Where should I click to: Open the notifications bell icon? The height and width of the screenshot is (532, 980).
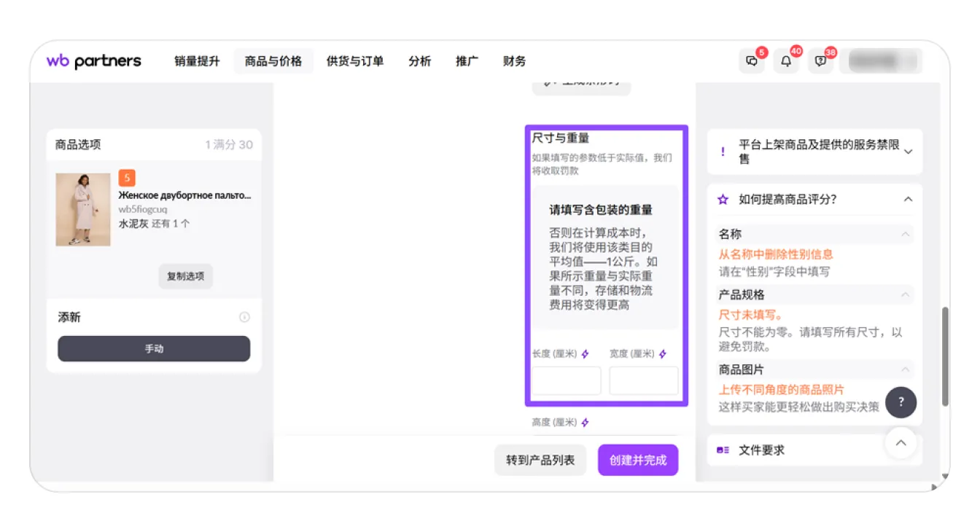coord(786,61)
